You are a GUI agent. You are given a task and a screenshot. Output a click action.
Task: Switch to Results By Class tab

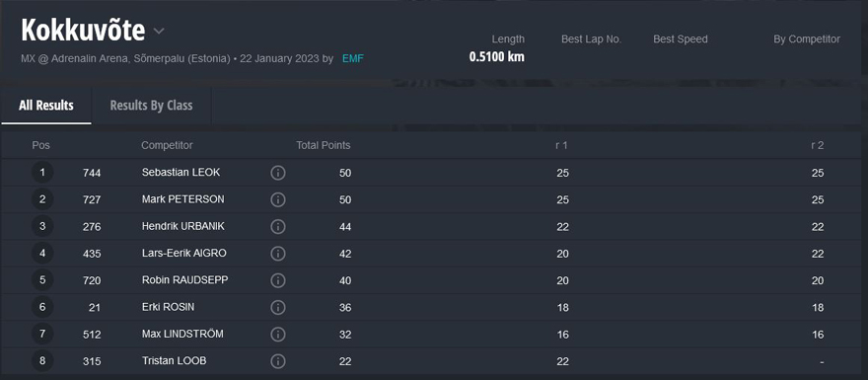coord(151,106)
